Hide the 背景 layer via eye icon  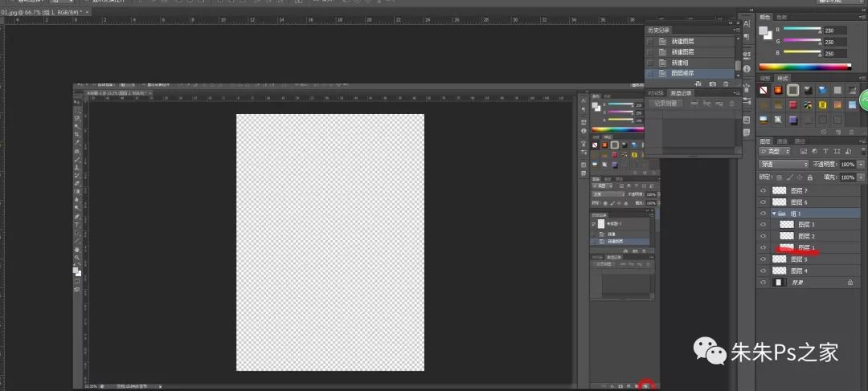tap(764, 283)
